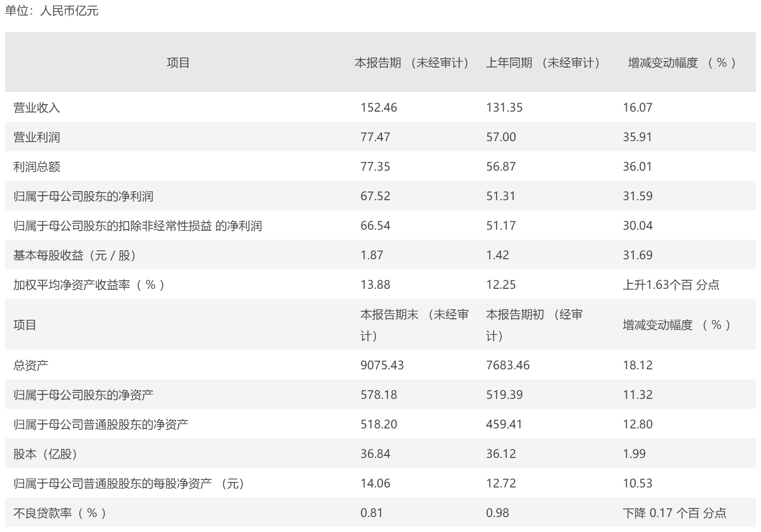The width and height of the screenshot is (761, 532).
Task: Select the value '0.81'
Action: (371, 513)
